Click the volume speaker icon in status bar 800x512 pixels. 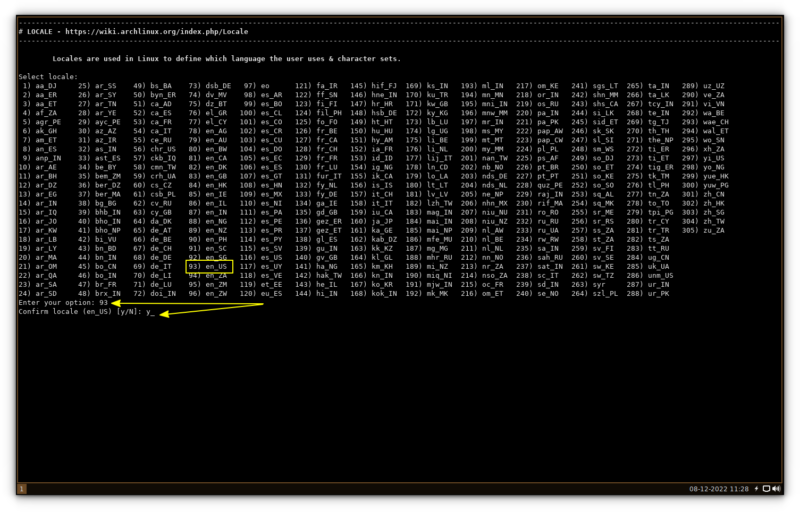pos(776,489)
